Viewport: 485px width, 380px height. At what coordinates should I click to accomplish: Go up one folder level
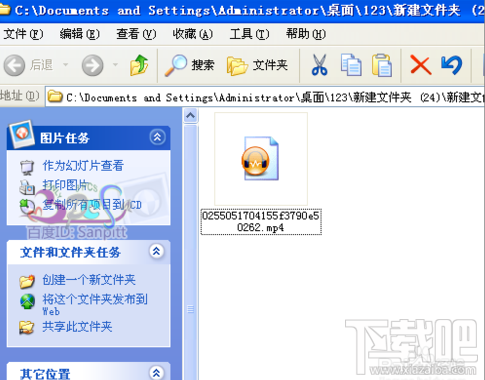pyautogui.click(x=139, y=65)
